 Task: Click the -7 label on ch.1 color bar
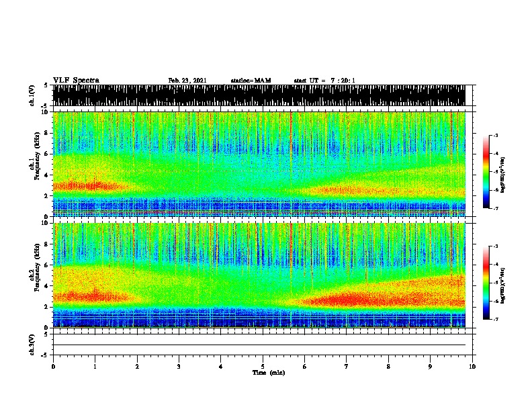[496, 208]
